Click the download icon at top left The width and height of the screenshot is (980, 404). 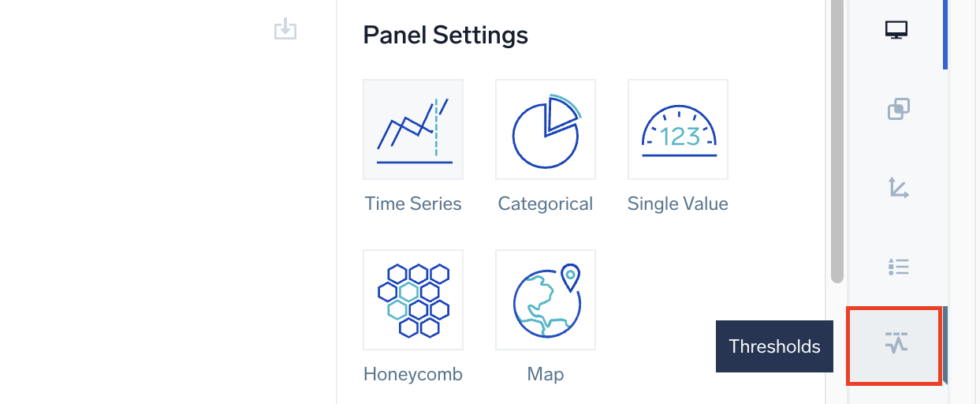285,30
